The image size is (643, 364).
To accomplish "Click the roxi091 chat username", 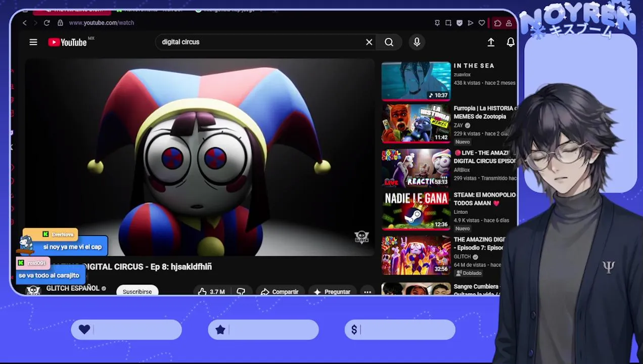I will pyautogui.click(x=36, y=263).
